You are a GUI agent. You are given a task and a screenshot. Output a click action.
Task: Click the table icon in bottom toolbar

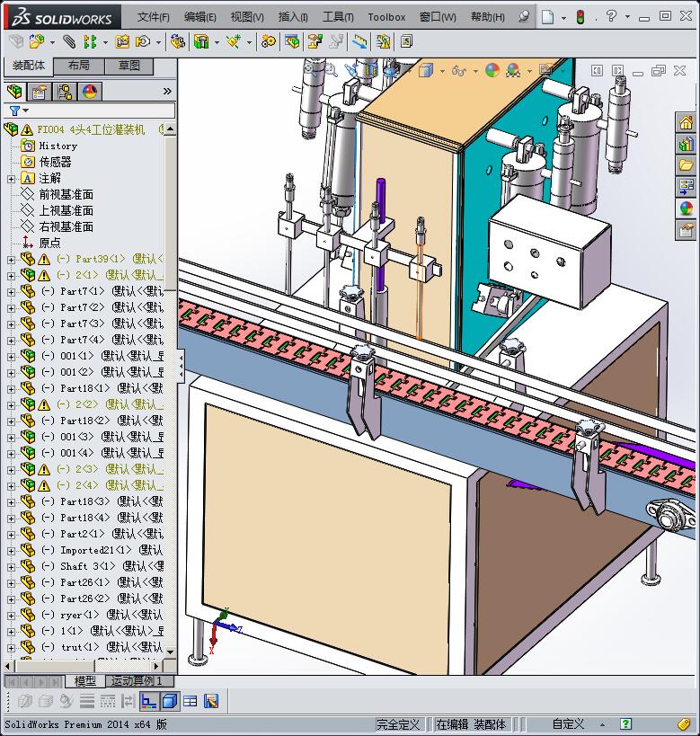[191, 701]
